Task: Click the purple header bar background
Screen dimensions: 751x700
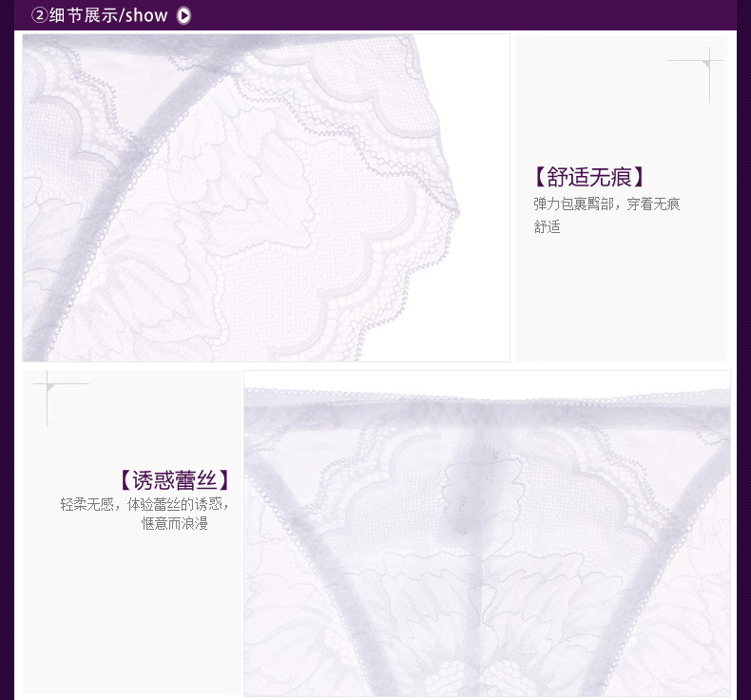Action: (x=475, y=15)
